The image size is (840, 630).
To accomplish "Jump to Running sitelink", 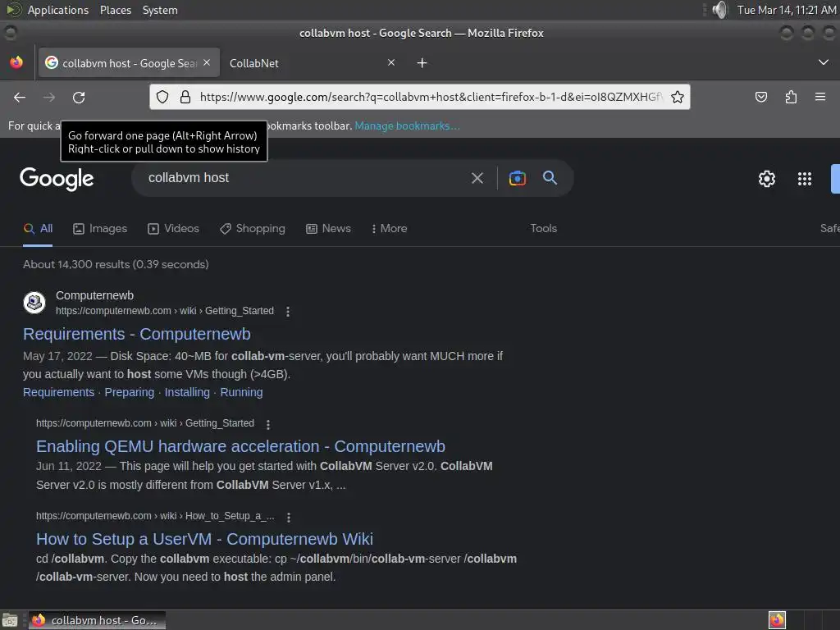I will coord(242,392).
